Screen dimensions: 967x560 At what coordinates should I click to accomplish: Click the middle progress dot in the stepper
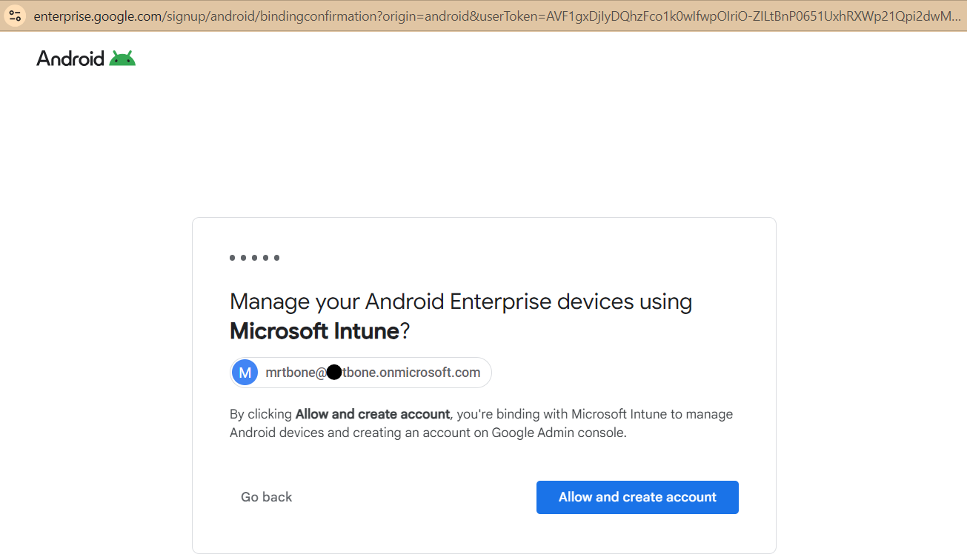click(x=255, y=258)
